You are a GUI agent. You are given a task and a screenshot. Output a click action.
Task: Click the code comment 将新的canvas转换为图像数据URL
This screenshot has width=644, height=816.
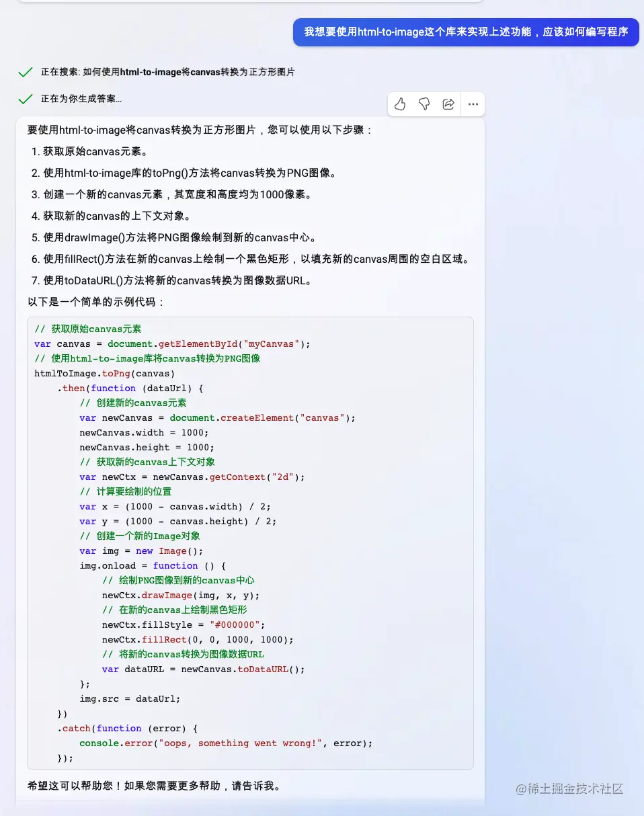pyautogui.click(x=183, y=654)
